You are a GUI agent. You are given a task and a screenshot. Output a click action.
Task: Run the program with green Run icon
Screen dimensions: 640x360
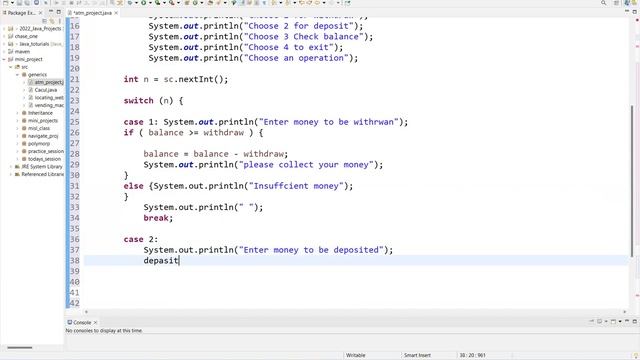click(x=144, y=3)
